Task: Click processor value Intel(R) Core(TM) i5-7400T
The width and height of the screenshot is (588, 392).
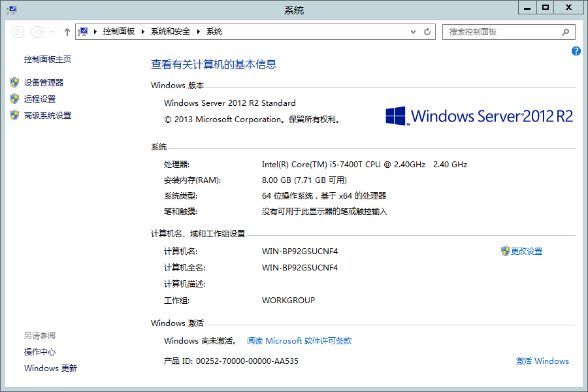Action: pos(365,165)
